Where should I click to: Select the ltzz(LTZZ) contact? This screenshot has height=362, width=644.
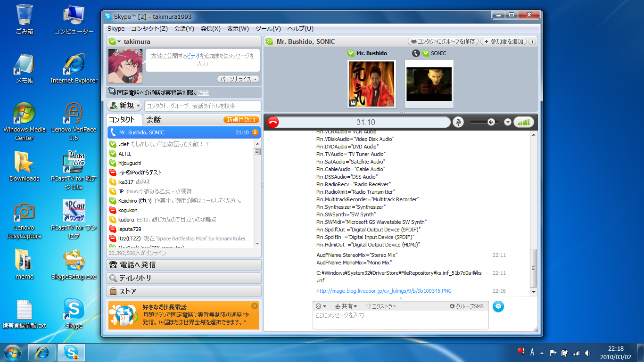coord(181,239)
